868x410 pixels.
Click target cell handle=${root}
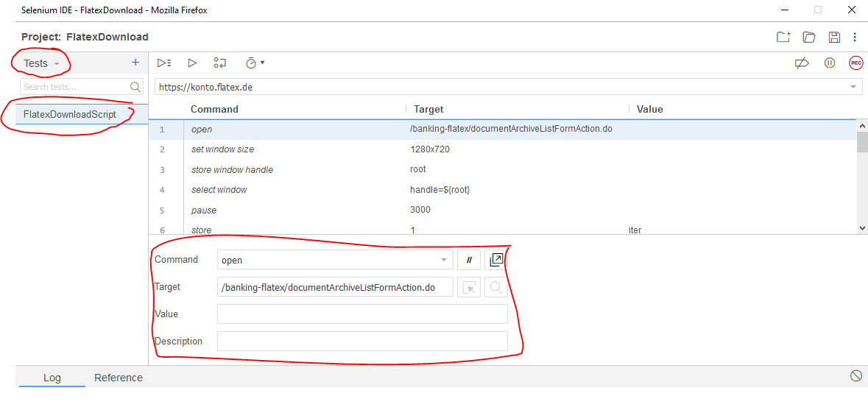tap(440, 190)
